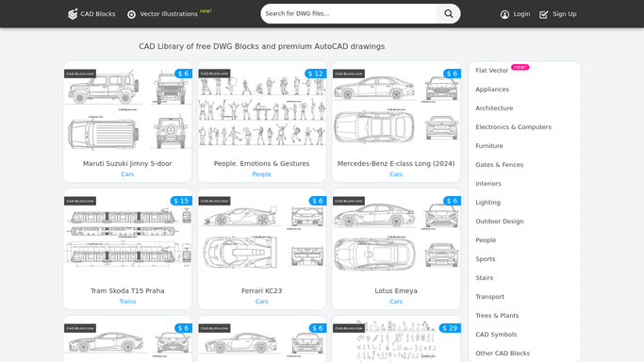Open the Maruti Suzuki Jimny 5-door thumbnail

tap(127, 109)
